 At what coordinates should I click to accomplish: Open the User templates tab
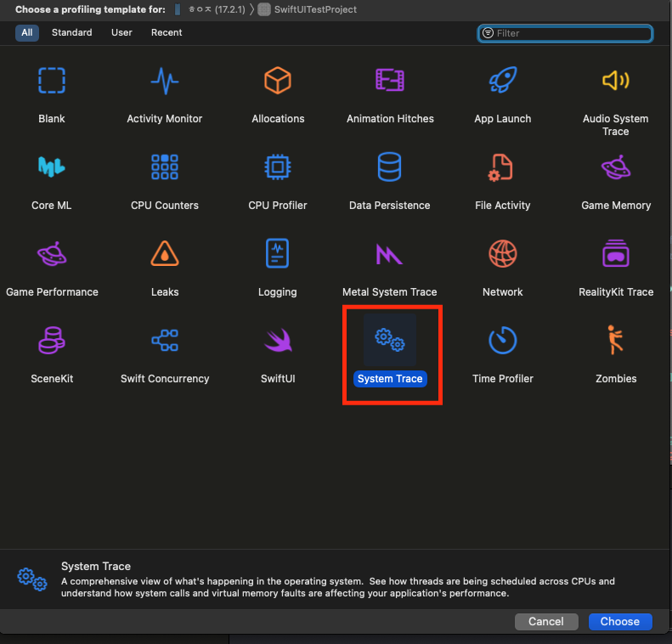click(121, 32)
